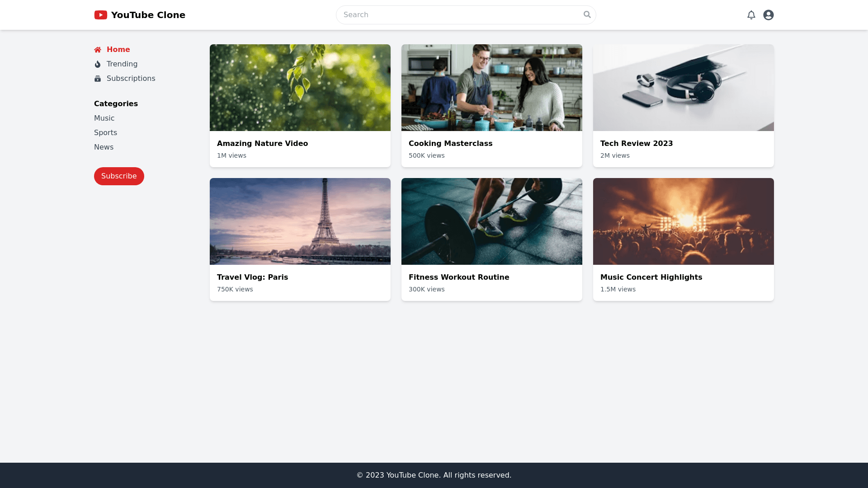Click the red YouTube logo icon
868x488 pixels.
click(100, 15)
